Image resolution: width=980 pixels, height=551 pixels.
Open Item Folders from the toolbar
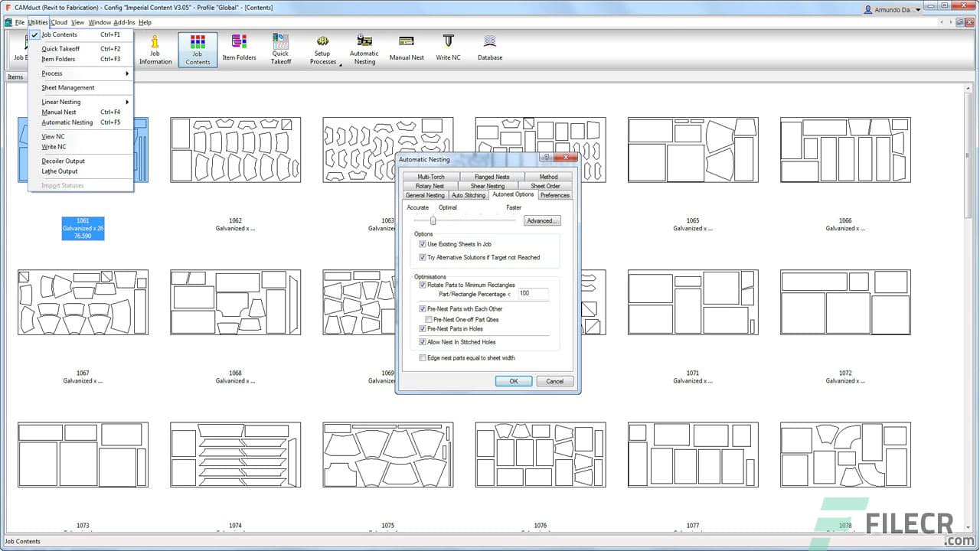point(239,47)
